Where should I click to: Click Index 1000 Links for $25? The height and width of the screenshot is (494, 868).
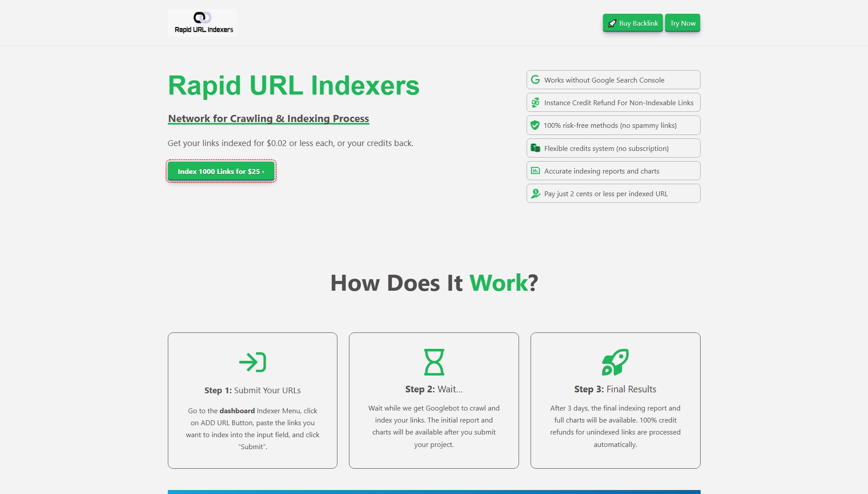[221, 171]
